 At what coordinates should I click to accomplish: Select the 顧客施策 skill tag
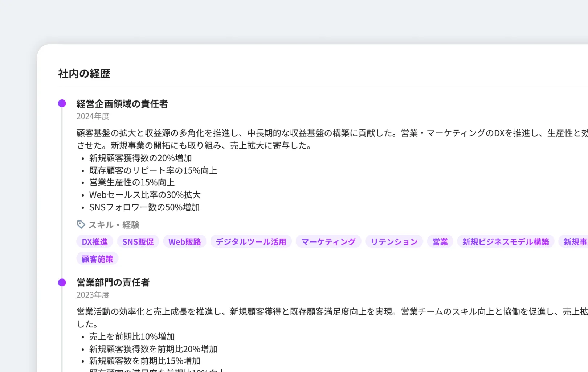pyautogui.click(x=97, y=258)
